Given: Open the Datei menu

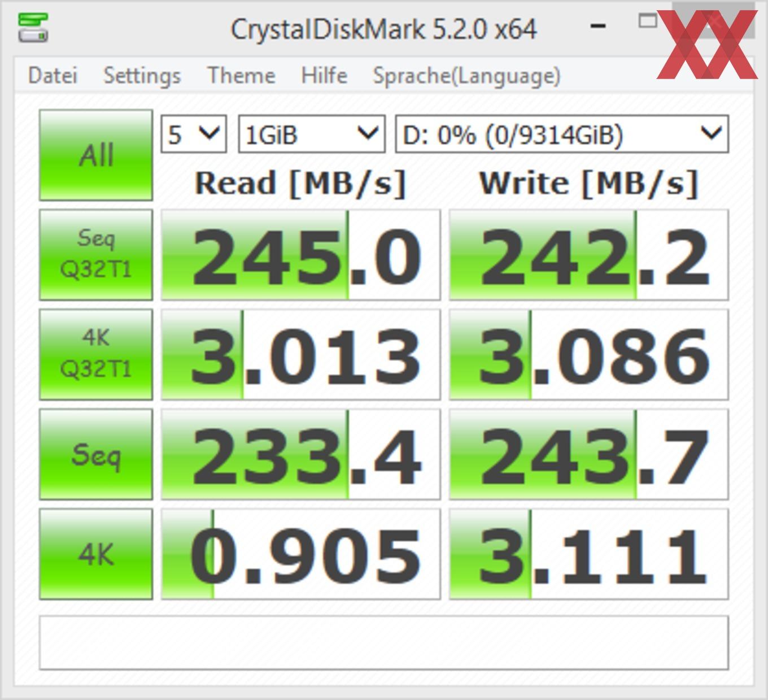Looking at the screenshot, I should tap(53, 75).
